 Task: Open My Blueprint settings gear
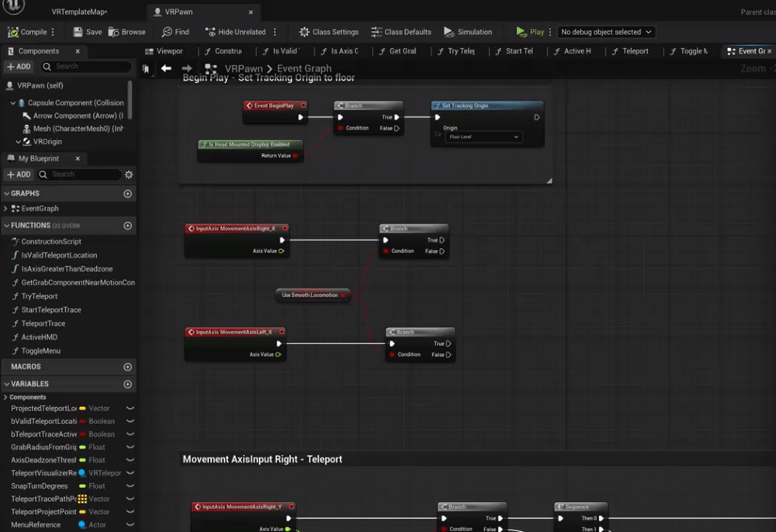click(x=129, y=174)
